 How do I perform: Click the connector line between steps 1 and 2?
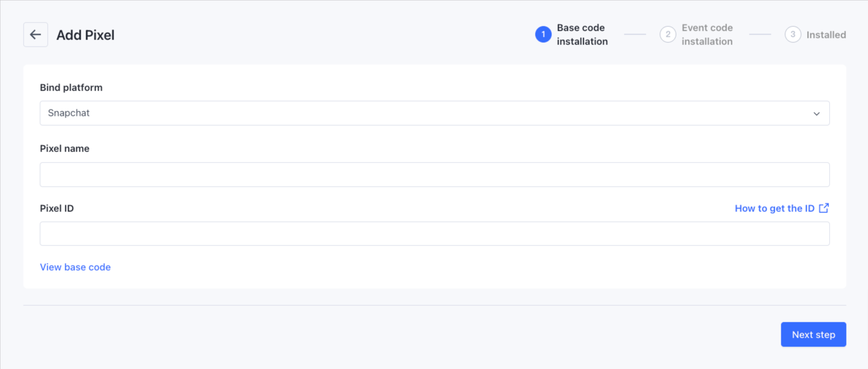point(635,35)
